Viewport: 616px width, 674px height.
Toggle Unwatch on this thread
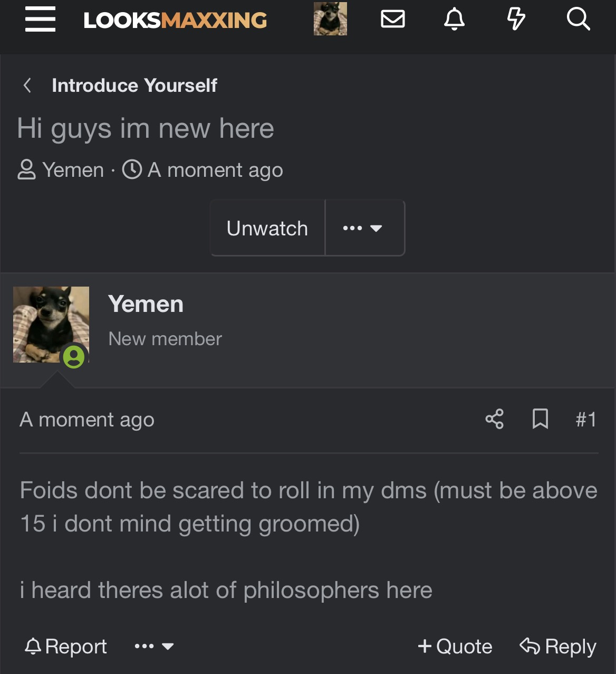[x=267, y=228]
